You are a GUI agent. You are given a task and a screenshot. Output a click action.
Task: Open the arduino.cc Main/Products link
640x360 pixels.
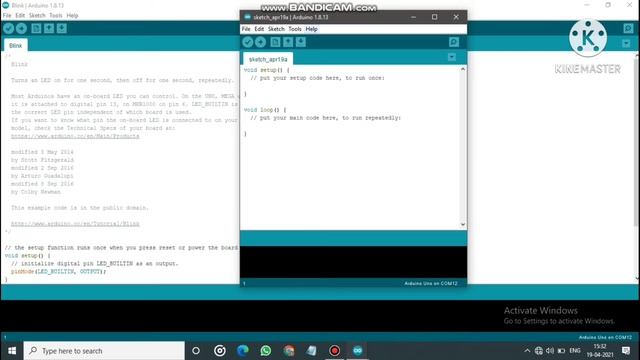click(x=75, y=136)
